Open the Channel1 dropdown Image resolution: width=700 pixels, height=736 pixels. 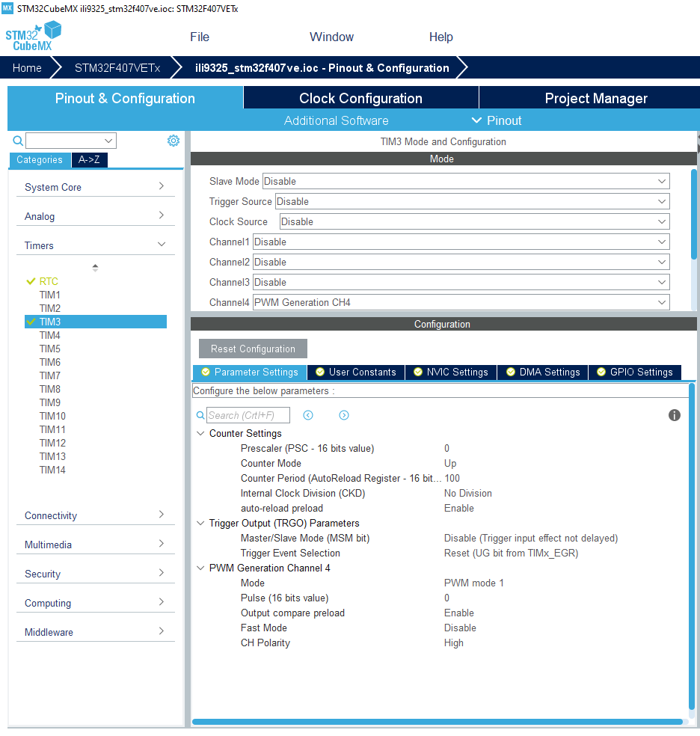[461, 242]
